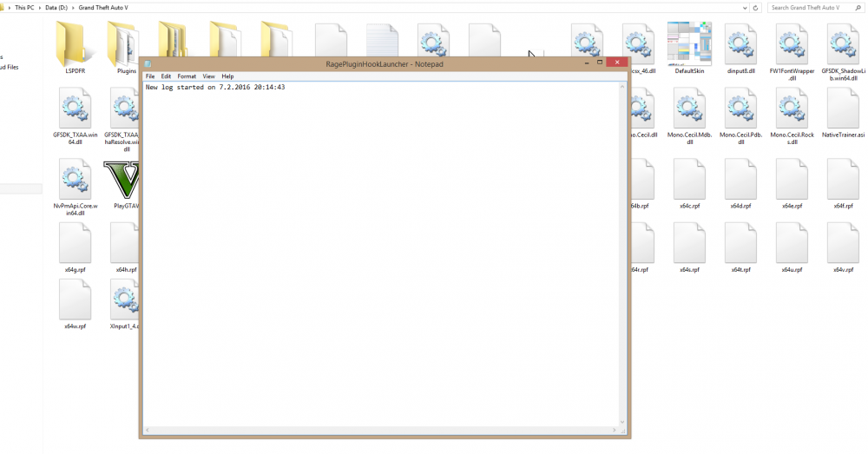The image size is (868, 454).
Task: Select the LSPDFR folder in Explorer
Action: pos(75,48)
